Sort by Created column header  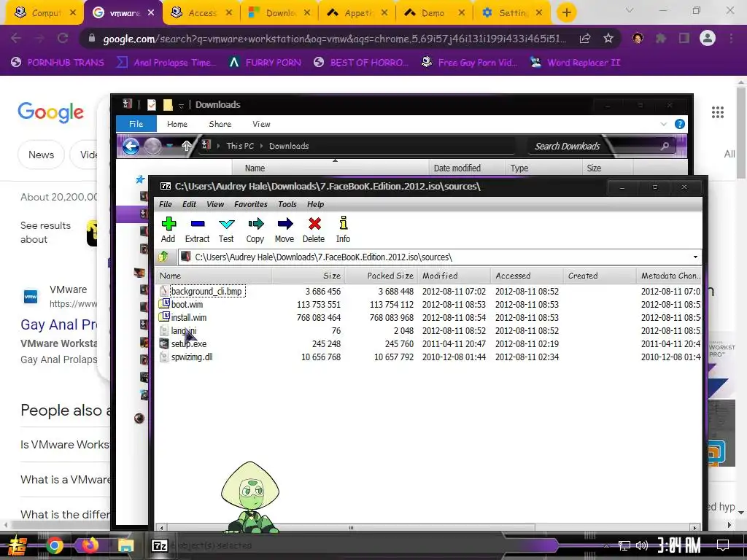click(600, 276)
